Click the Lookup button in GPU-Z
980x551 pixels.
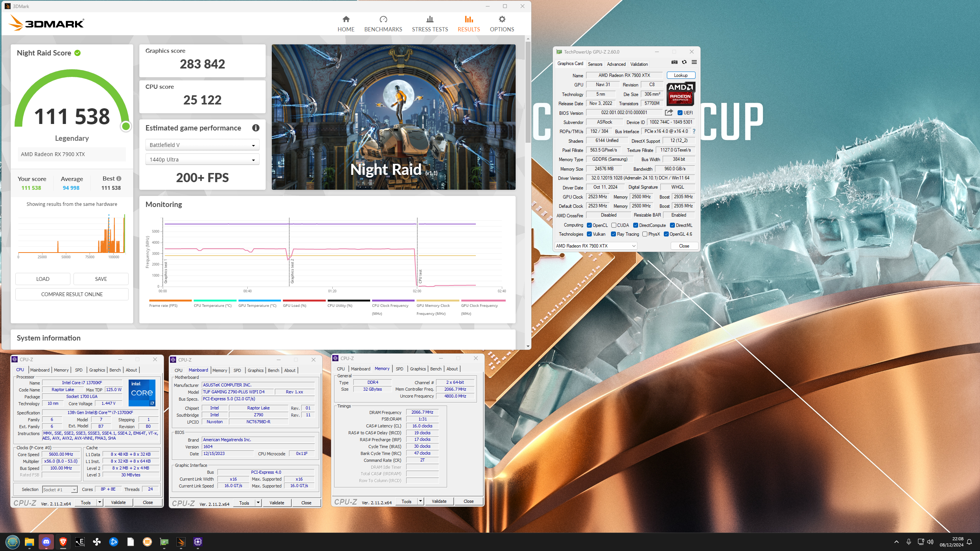click(x=681, y=75)
